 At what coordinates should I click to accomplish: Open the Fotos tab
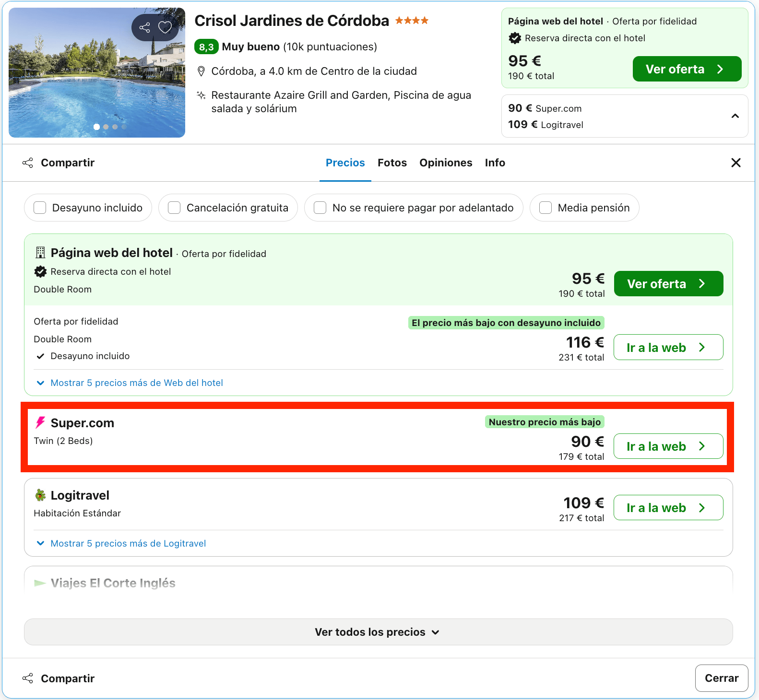[x=392, y=163]
